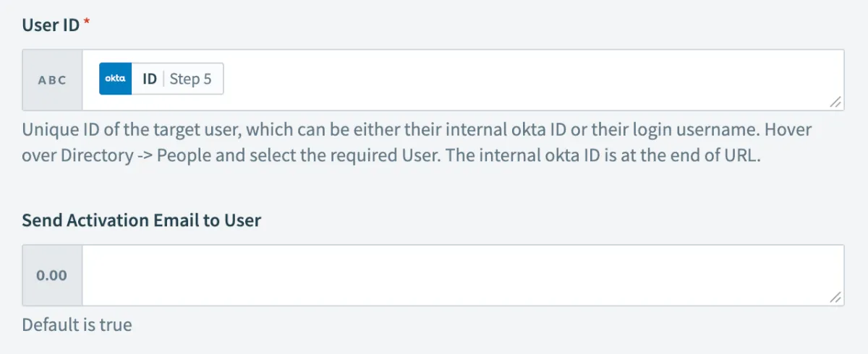Screen dimensions: 868x354
Task: Click the Send Activation Email to User label
Action: coord(142,220)
